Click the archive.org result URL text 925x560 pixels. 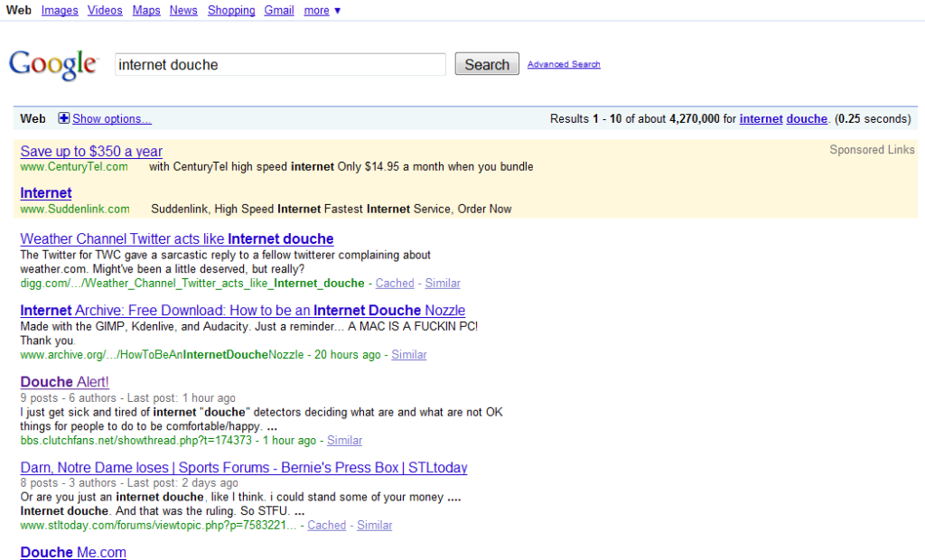coord(162,355)
